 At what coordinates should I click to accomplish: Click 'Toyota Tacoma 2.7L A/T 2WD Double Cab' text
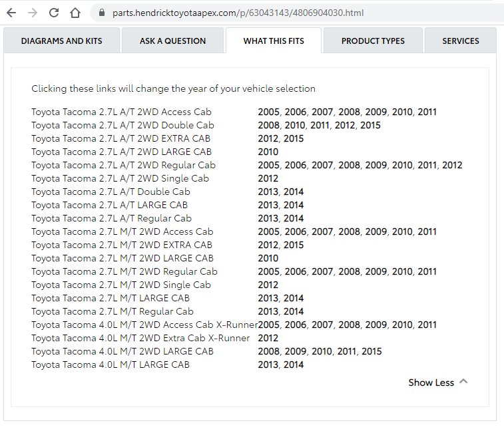tap(123, 125)
